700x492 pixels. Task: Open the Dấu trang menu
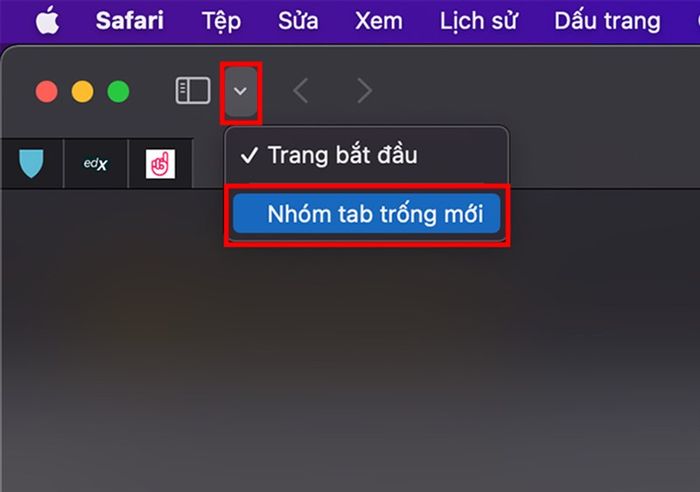tap(607, 21)
